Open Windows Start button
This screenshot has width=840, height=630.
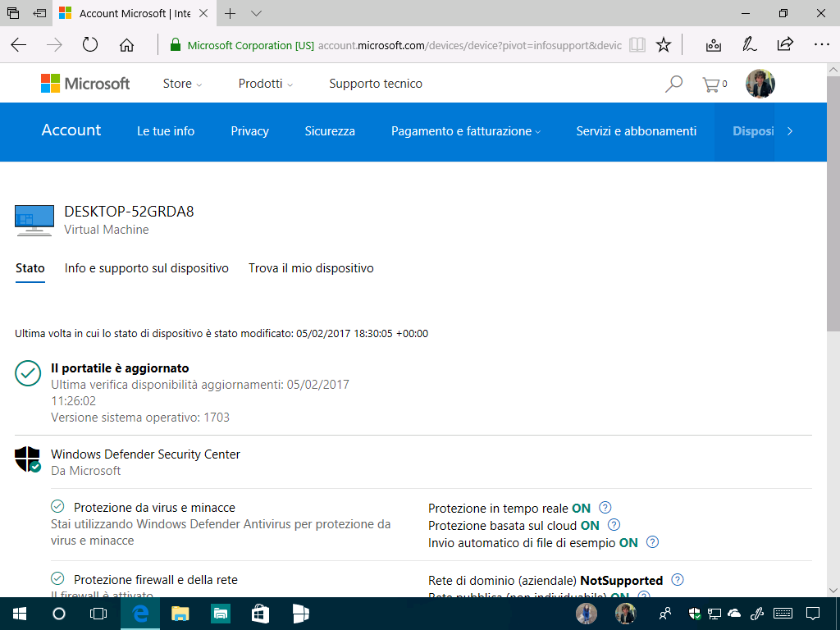[20, 614]
